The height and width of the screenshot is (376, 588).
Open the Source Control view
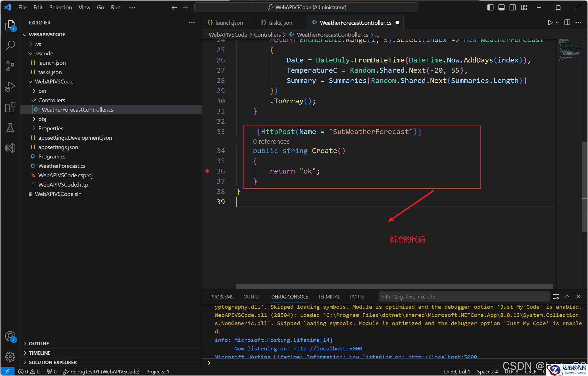click(10, 66)
